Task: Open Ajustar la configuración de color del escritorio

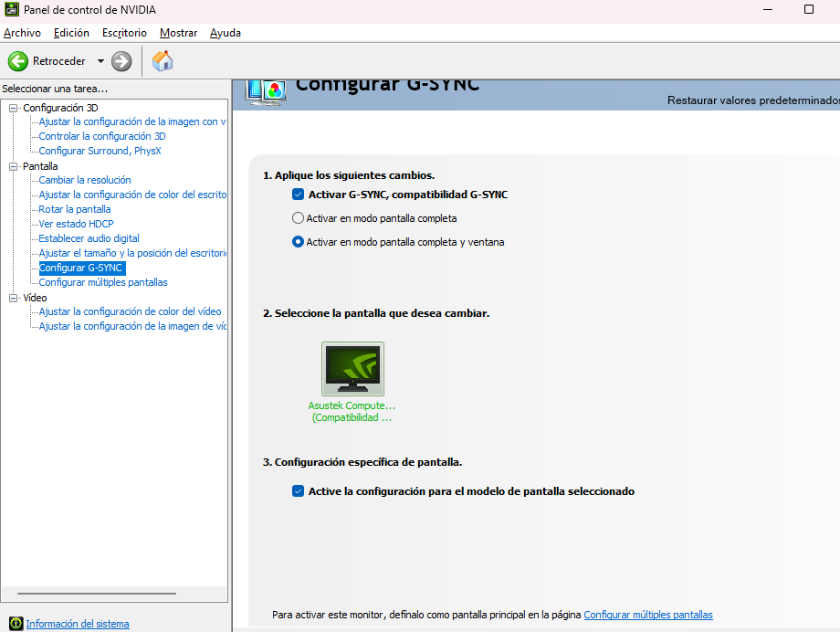Action: [x=132, y=195]
